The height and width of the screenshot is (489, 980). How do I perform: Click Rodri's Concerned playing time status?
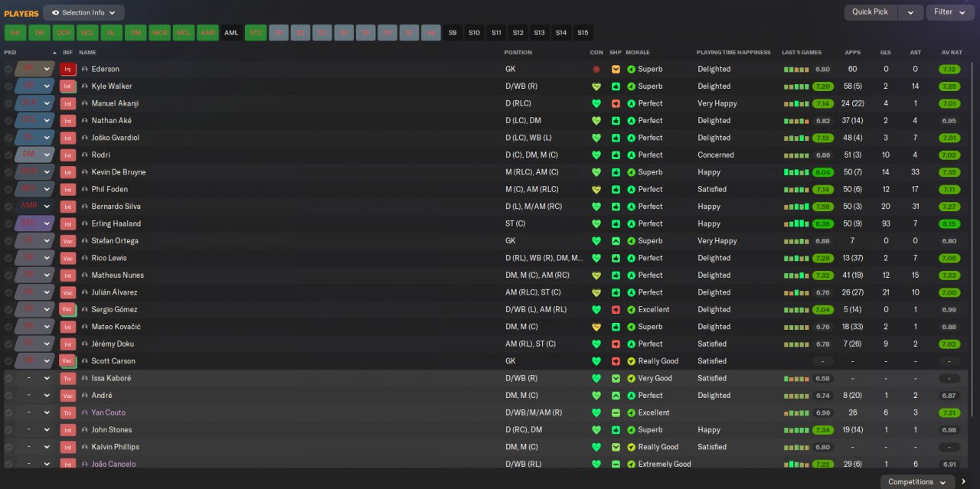[716, 155]
